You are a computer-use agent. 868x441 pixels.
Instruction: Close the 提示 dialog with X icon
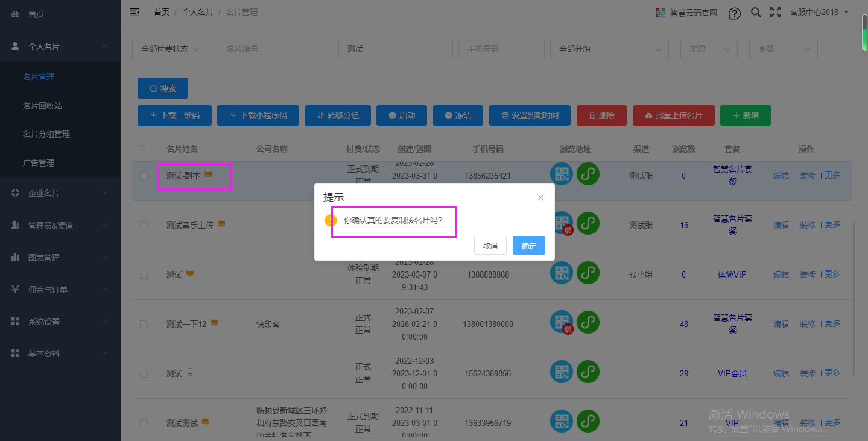[540, 197]
